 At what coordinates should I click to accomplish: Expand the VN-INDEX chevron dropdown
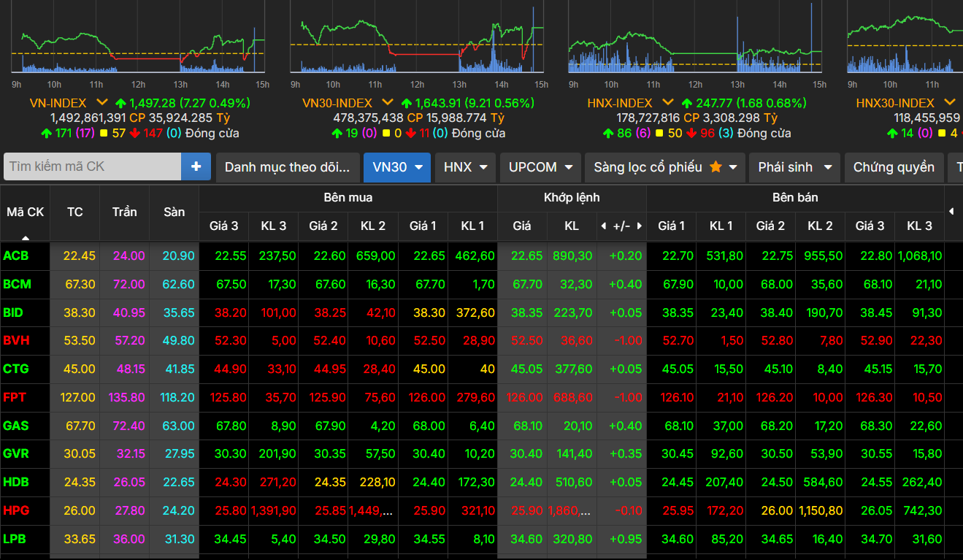[101, 103]
